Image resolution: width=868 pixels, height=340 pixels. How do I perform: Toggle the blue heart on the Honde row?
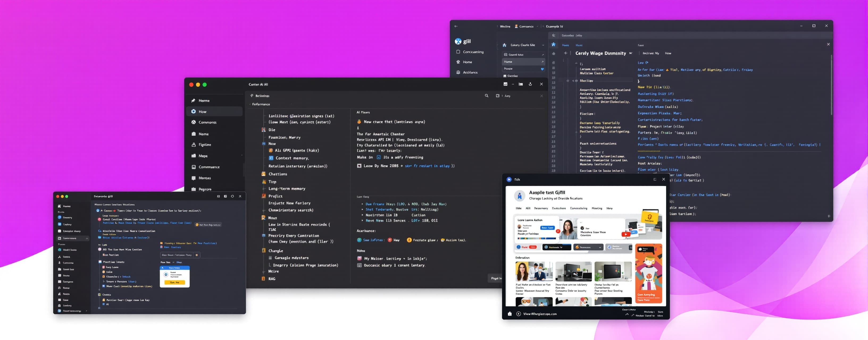(542, 69)
